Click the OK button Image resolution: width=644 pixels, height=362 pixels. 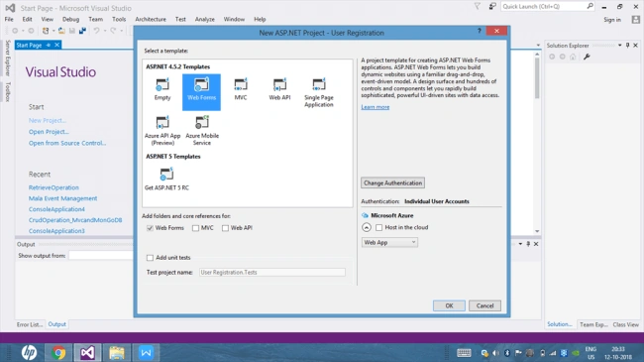449,305
